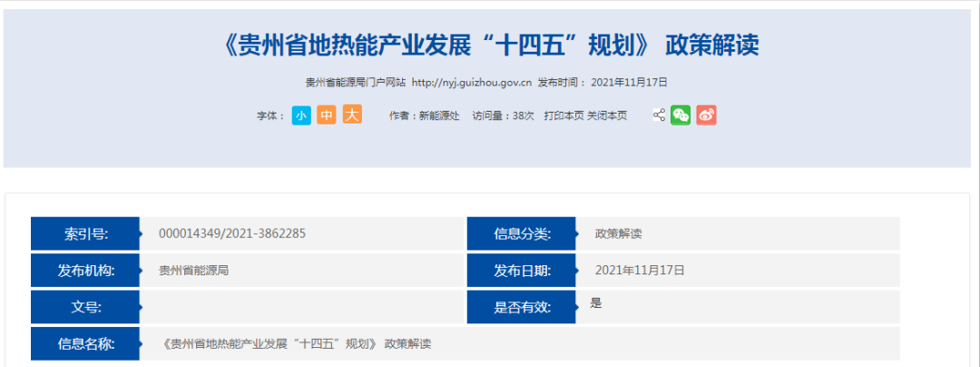Click the 信息名称 value text in table
This screenshot has width=980, height=367.
click(x=296, y=344)
